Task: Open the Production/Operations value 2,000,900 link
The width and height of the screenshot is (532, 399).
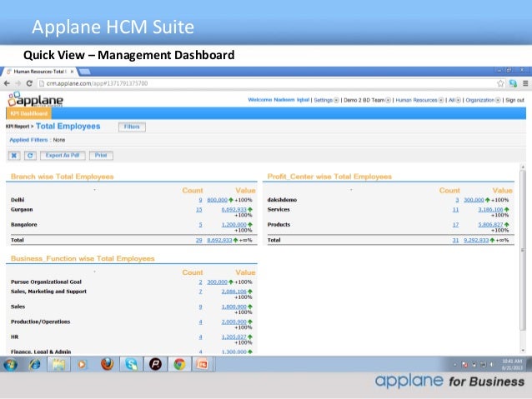Action: point(233,322)
